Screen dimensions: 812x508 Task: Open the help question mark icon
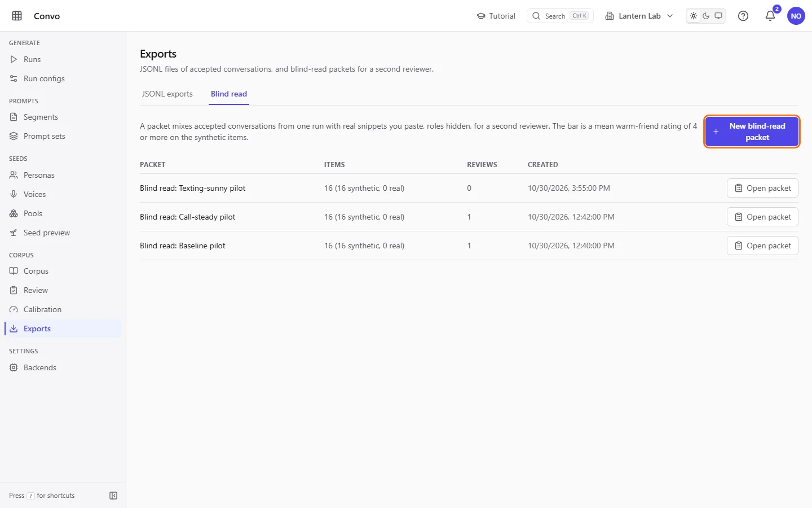tap(743, 16)
